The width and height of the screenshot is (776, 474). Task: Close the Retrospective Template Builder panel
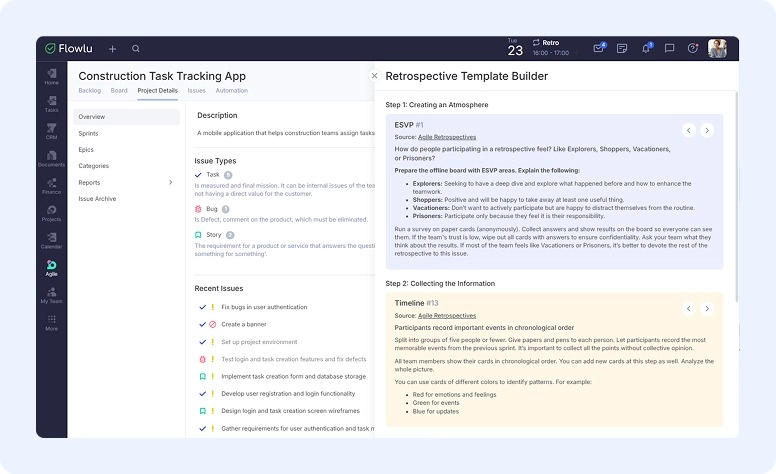375,76
